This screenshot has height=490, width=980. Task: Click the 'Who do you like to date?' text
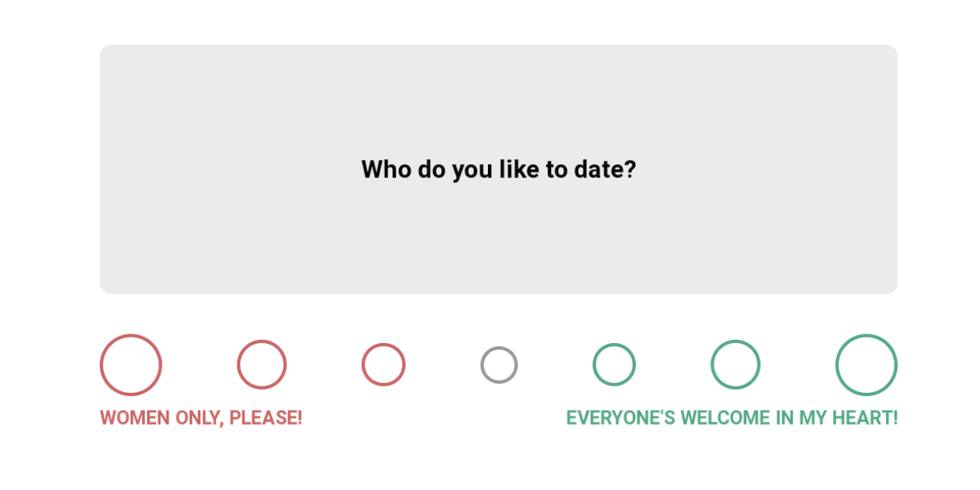pyautogui.click(x=499, y=170)
